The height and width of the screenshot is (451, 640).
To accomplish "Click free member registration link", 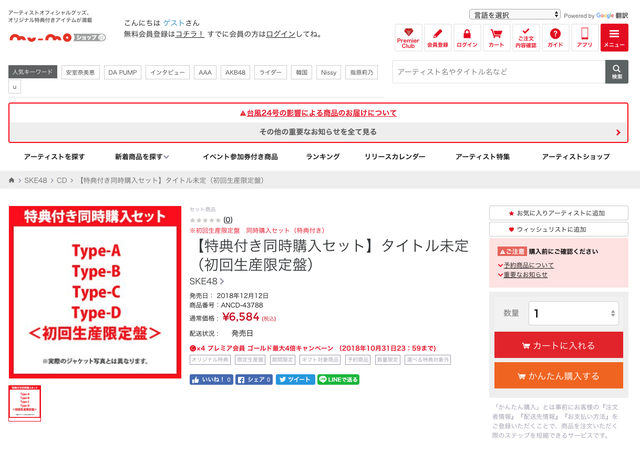I will [x=190, y=34].
